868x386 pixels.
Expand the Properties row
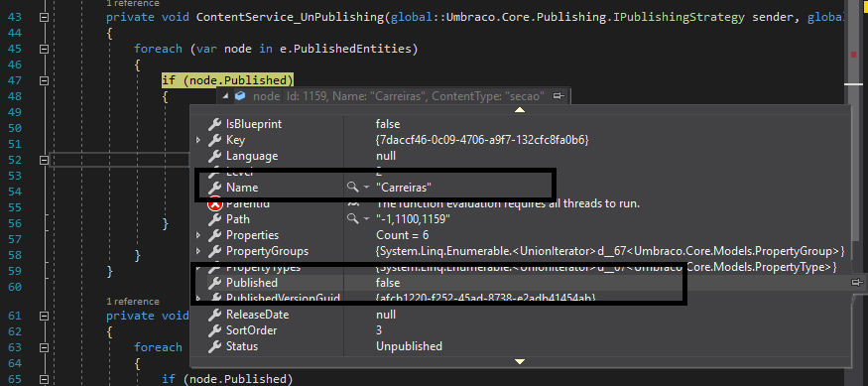tap(198, 235)
